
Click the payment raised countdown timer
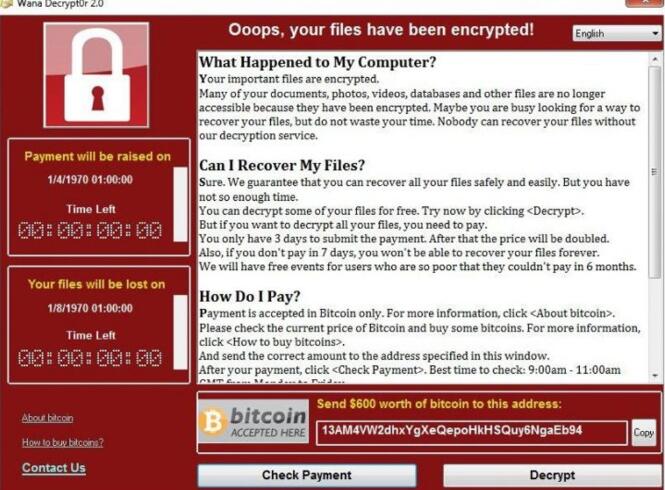[90, 230]
